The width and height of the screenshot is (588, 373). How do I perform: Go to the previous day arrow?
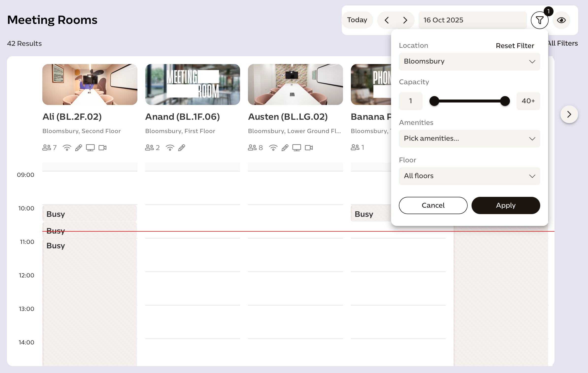pos(387,20)
